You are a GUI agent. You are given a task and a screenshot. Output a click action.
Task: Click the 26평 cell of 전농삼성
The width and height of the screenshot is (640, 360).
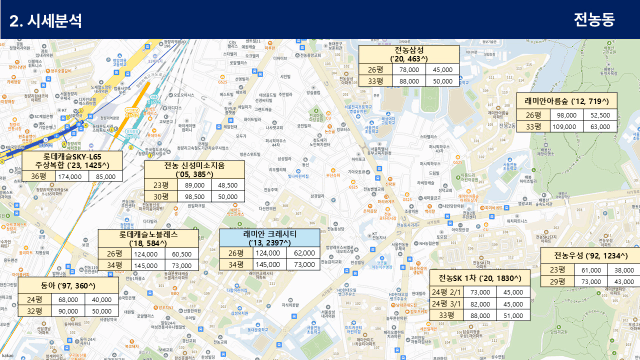coord(376,70)
